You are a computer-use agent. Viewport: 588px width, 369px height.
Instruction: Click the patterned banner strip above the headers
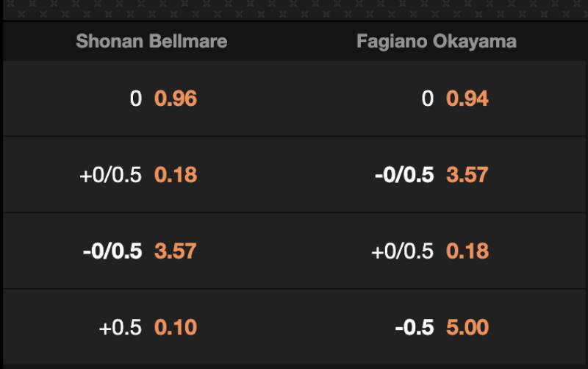294,10
